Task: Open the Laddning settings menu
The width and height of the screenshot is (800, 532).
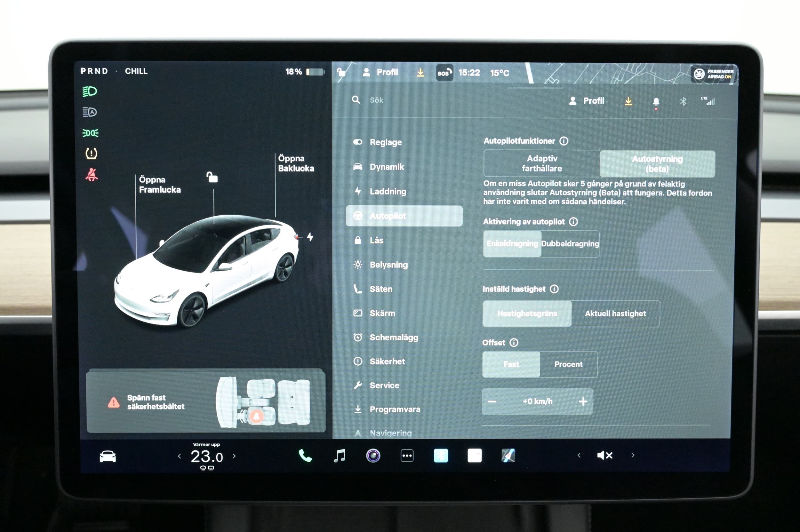Action: [388, 191]
